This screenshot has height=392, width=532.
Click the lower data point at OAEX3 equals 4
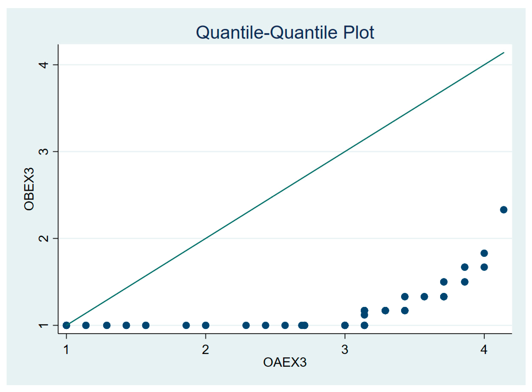click(484, 267)
